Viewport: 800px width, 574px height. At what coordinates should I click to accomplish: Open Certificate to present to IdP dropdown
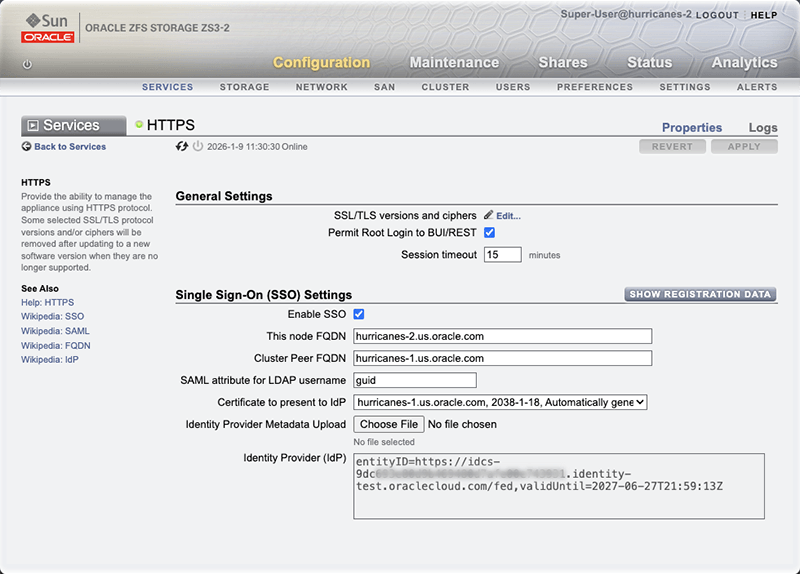500,402
